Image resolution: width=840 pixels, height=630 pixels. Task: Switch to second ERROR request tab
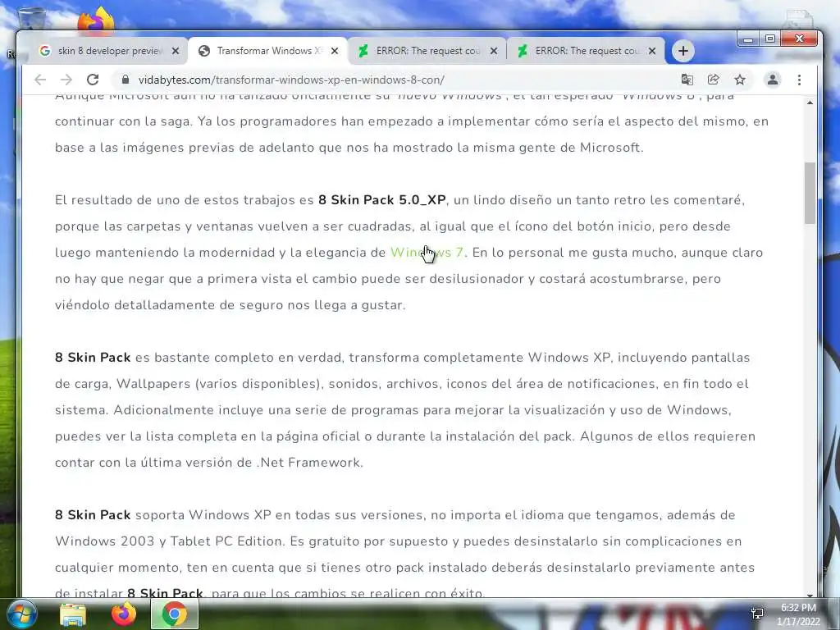point(586,51)
